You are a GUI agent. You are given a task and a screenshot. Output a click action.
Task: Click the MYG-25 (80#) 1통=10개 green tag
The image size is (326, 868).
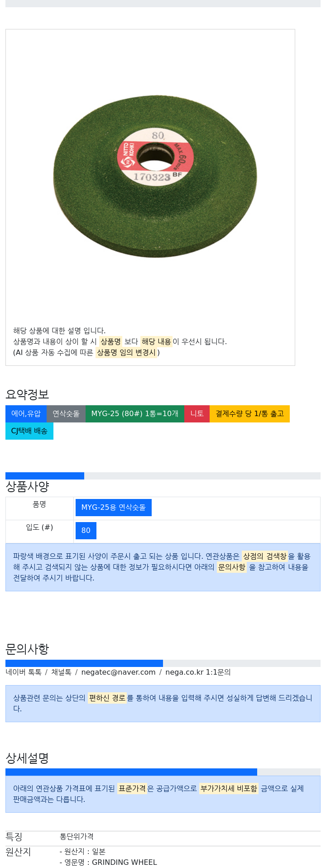pos(135,413)
